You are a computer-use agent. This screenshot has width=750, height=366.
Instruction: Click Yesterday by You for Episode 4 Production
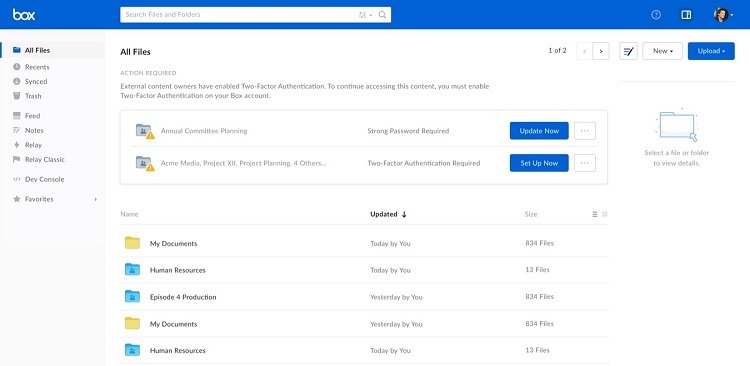(x=396, y=297)
